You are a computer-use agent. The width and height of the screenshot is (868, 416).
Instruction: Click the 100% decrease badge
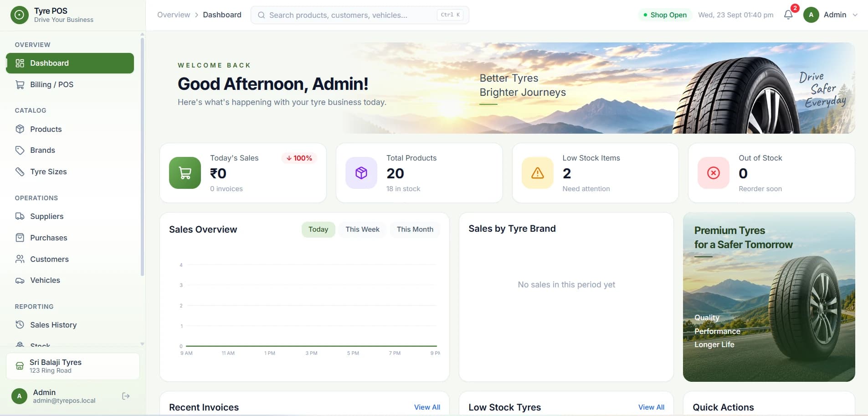click(x=299, y=158)
